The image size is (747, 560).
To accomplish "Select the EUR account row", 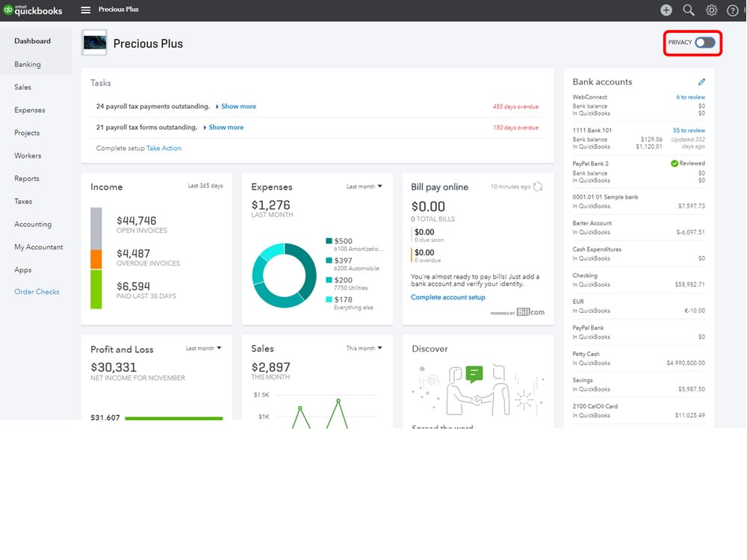I will [639, 306].
